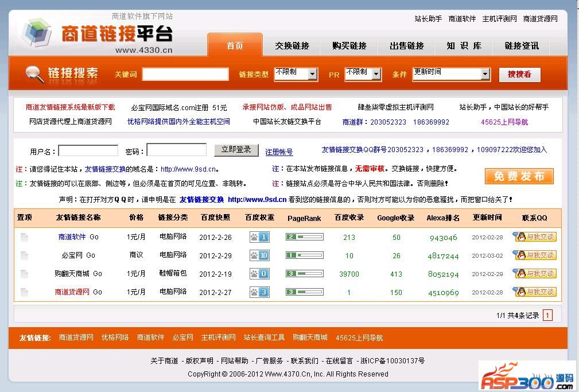
Task: Open 版权声明 footer link
Action: click(199, 360)
